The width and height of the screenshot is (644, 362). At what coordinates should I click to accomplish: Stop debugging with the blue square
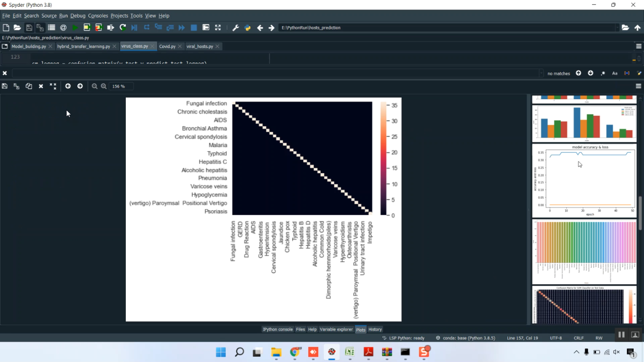pyautogui.click(x=194, y=27)
